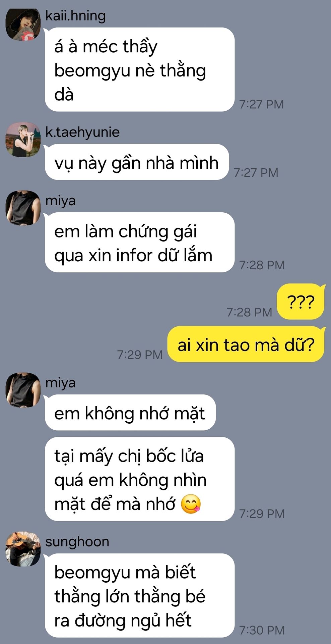Tap message 'em làm chứng gái qua xin infor'
Image resolution: width=331 pixels, height=644 pixels.
[x=139, y=243]
